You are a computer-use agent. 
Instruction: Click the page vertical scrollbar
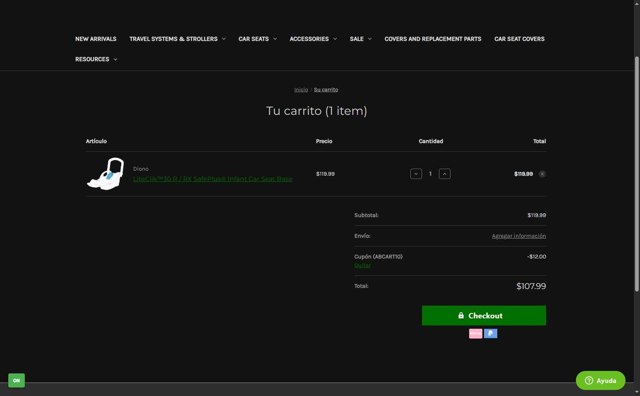[x=636, y=174]
